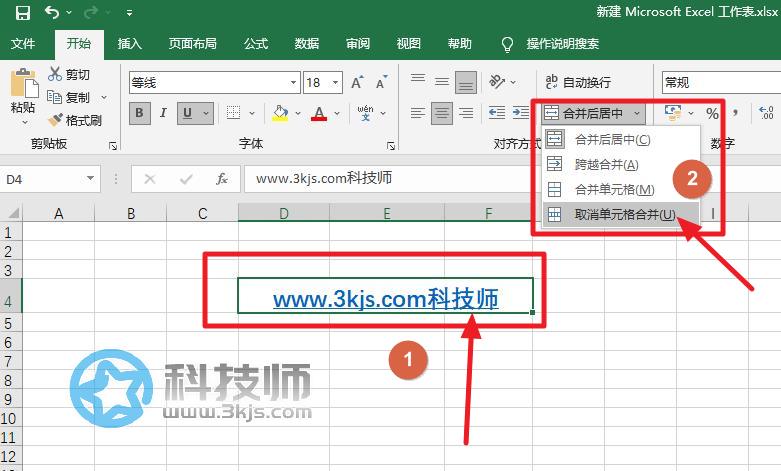The height and width of the screenshot is (471, 781).
Task: Click percent style icon
Action: click(x=712, y=114)
